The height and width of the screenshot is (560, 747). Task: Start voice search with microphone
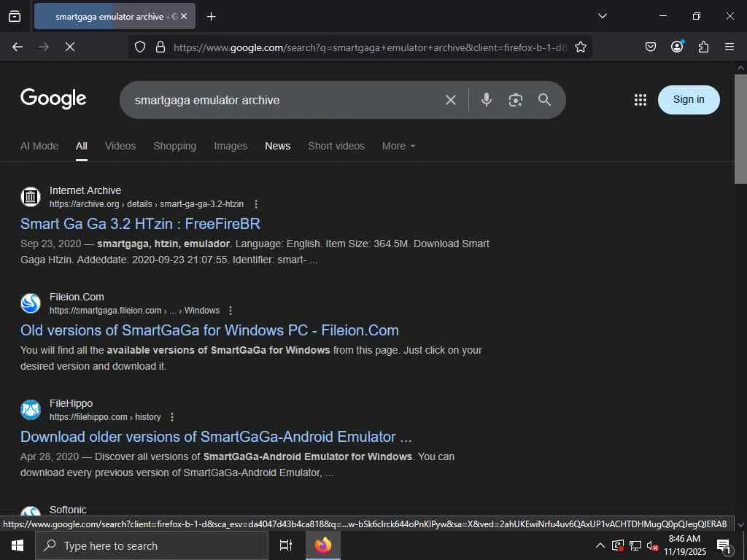[487, 99]
